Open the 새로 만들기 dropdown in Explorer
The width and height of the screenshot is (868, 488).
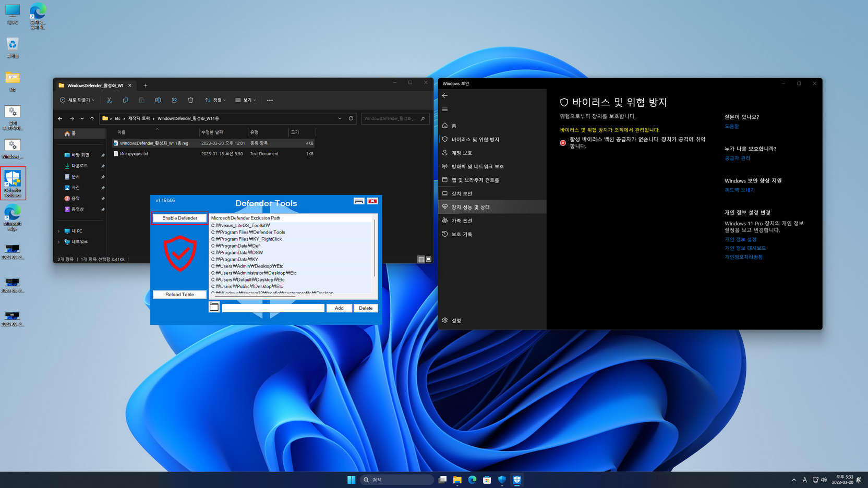click(x=77, y=100)
